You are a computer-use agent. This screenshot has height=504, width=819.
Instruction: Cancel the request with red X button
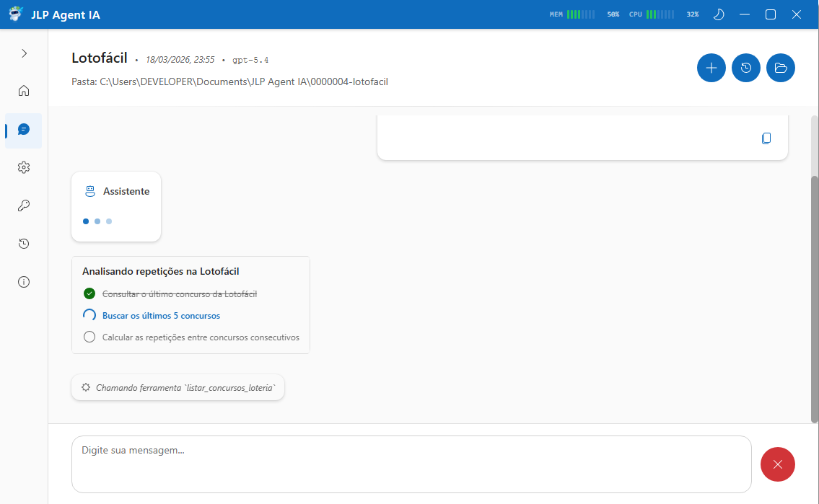(777, 464)
